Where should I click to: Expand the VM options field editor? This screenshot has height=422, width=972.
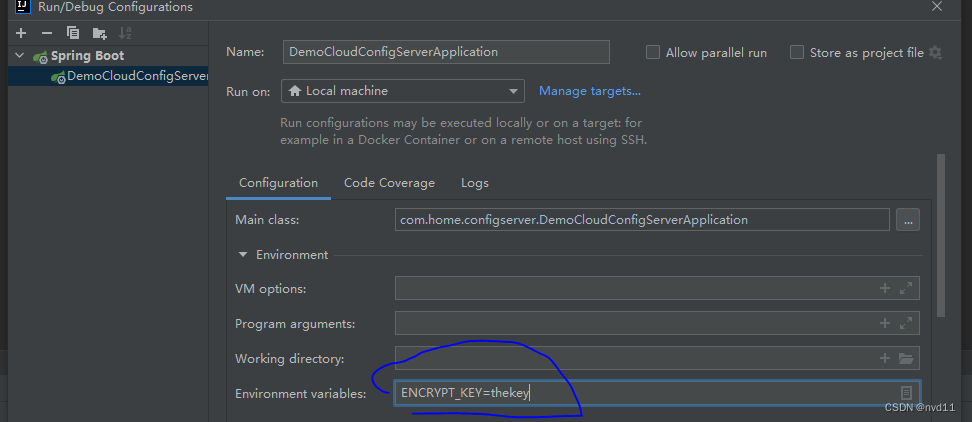906,288
